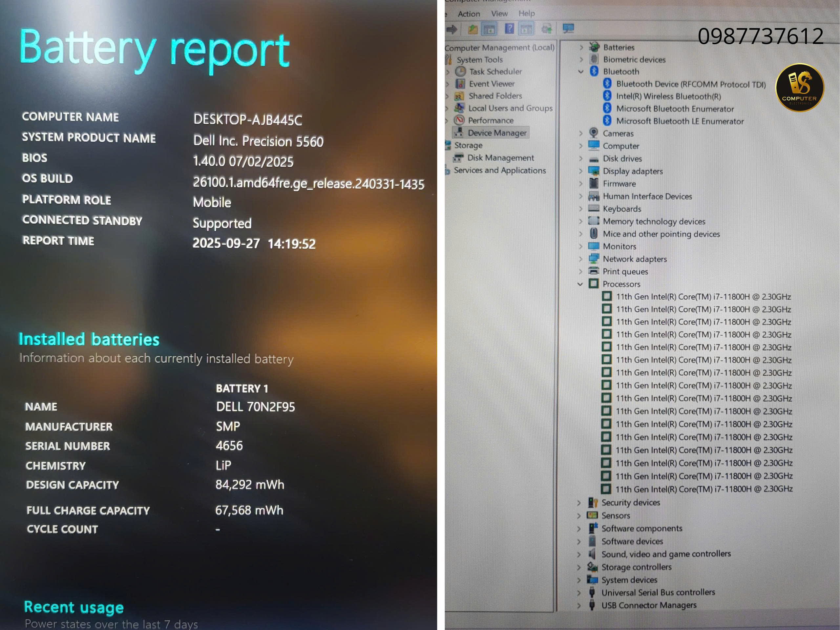Open the Help menu

[x=526, y=13]
